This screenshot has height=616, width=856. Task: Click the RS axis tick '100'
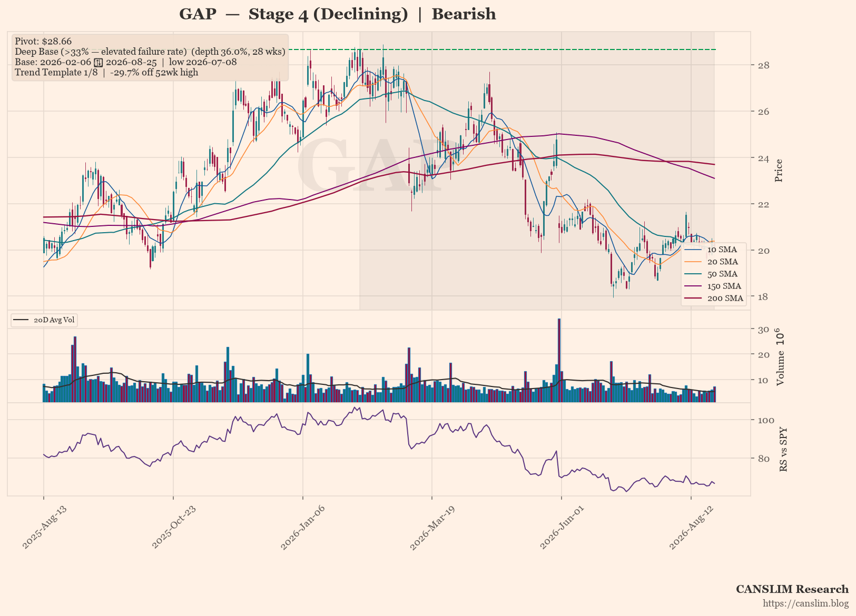coord(766,420)
